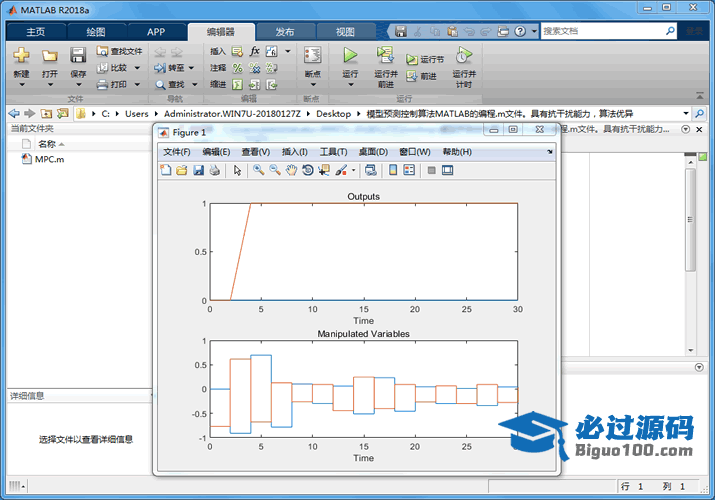
Task: Toggle Insert Colorbar in Figure toolbar
Action: click(393, 170)
